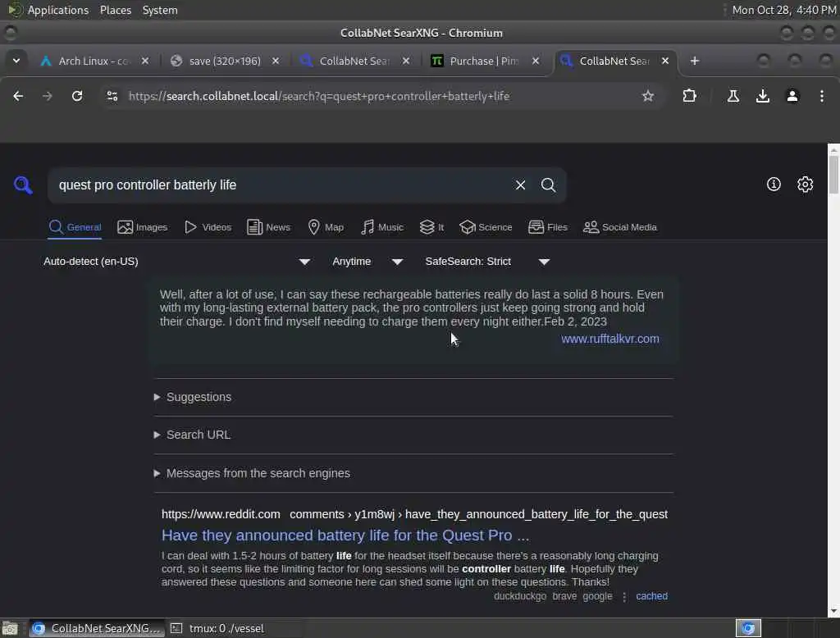This screenshot has height=638, width=840.
Task: Select the News search category
Action: (268, 227)
